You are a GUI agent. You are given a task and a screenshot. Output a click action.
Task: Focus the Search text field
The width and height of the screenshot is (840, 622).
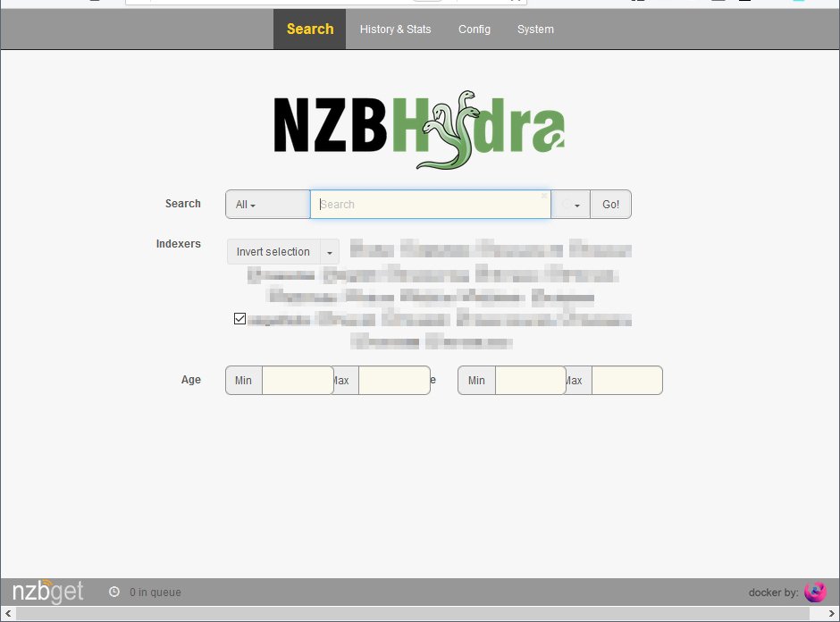[430, 204]
